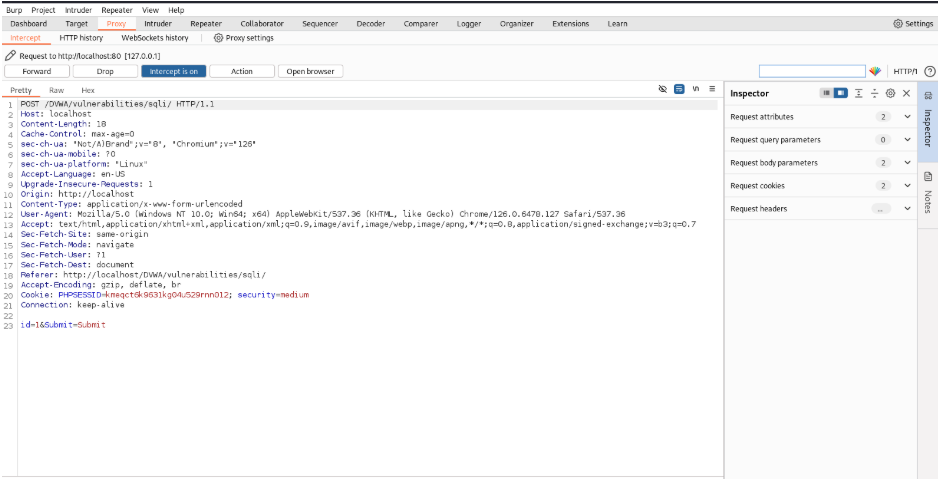Close the Inspector panel
The image size is (946, 481).
point(906,93)
